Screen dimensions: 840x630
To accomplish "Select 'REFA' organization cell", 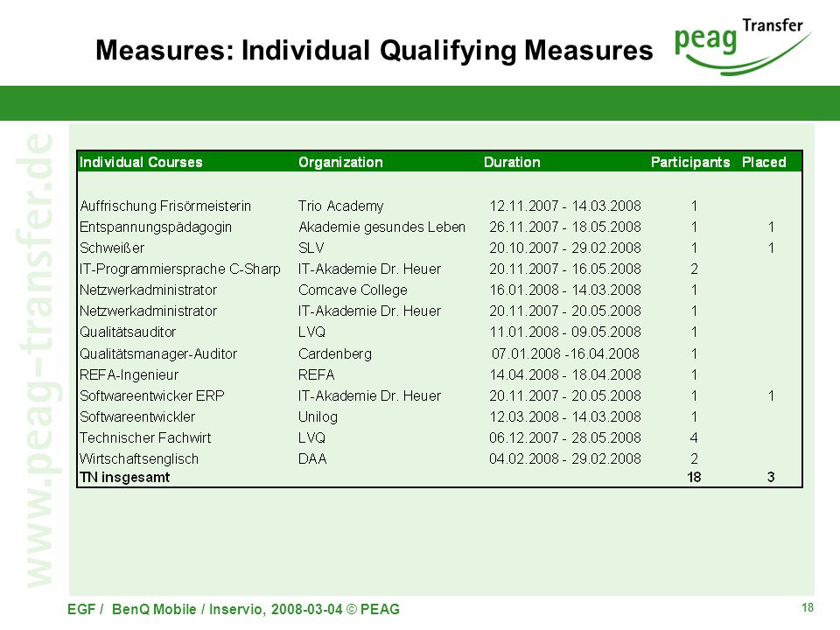I will tap(316, 375).
